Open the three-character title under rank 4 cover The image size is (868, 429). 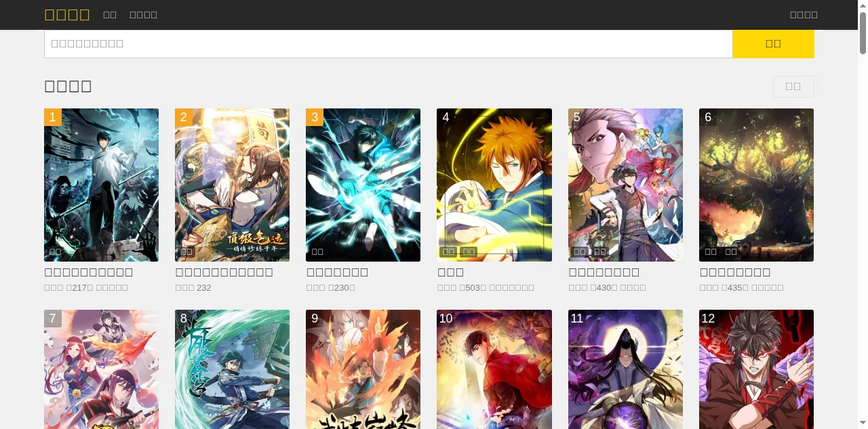(x=450, y=272)
